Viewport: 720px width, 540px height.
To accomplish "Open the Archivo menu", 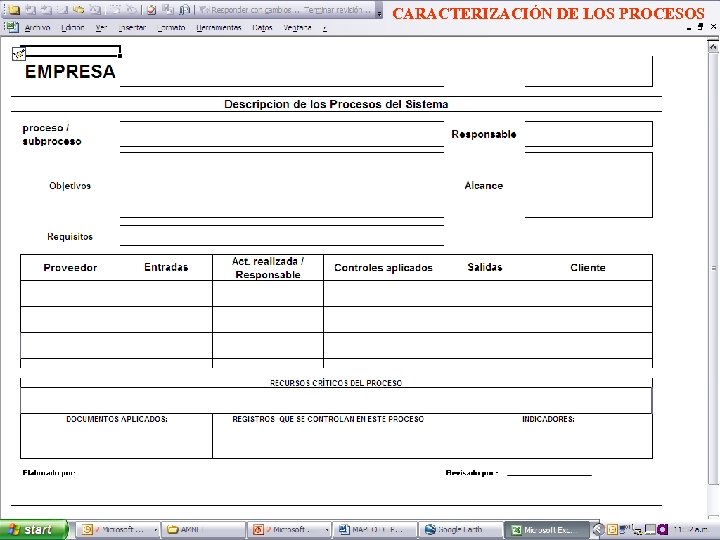I will (x=37, y=28).
